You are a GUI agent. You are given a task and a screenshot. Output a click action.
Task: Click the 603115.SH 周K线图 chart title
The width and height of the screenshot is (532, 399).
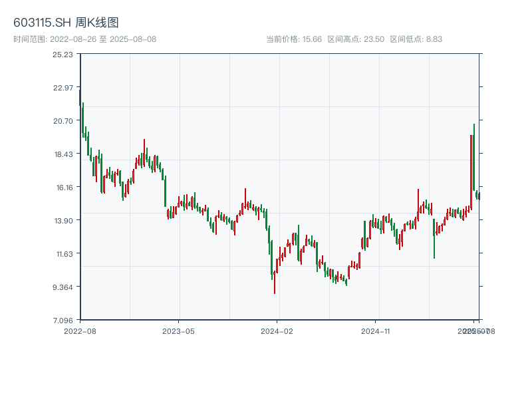point(66,23)
